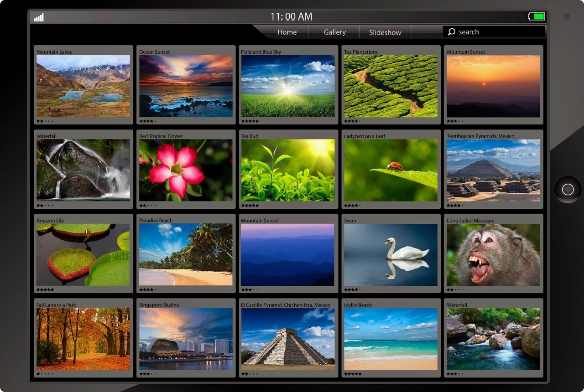Select the Ladybird on a Leaf picture
Image resolution: width=584 pixels, height=392 pixels.
pyautogui.click(x=391, y=170)
